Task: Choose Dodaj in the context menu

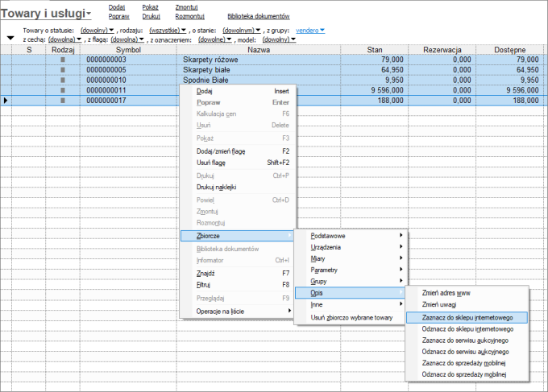Action: [x=205, y=92]
